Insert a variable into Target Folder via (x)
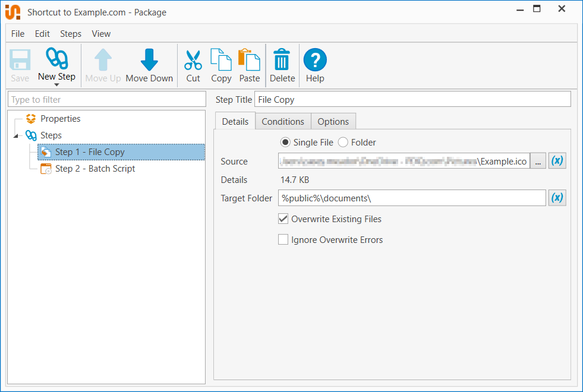The width and height of the screenshot is (583, 392). (x=557, y=198)
